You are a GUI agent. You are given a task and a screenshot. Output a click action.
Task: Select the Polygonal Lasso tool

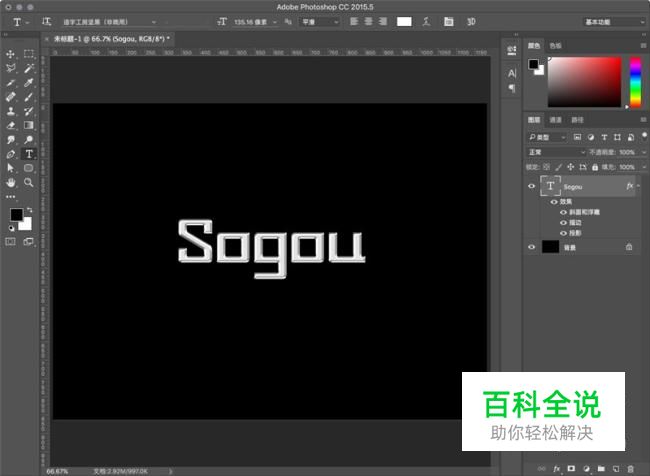[x=10, y=68]
